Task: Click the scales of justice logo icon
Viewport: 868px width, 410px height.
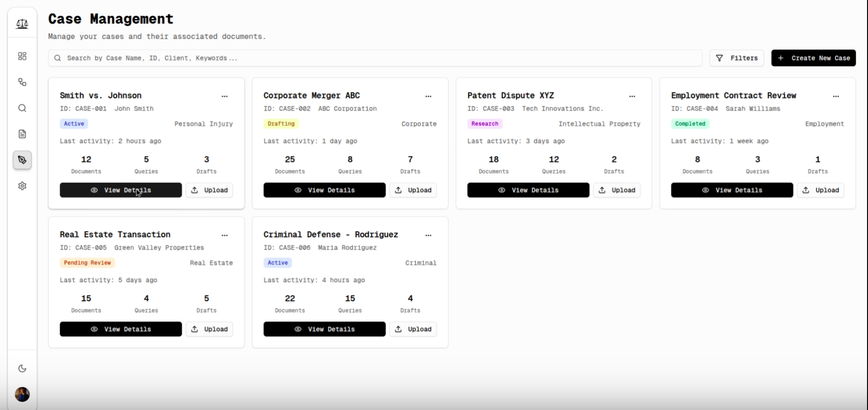Action: 22,23
